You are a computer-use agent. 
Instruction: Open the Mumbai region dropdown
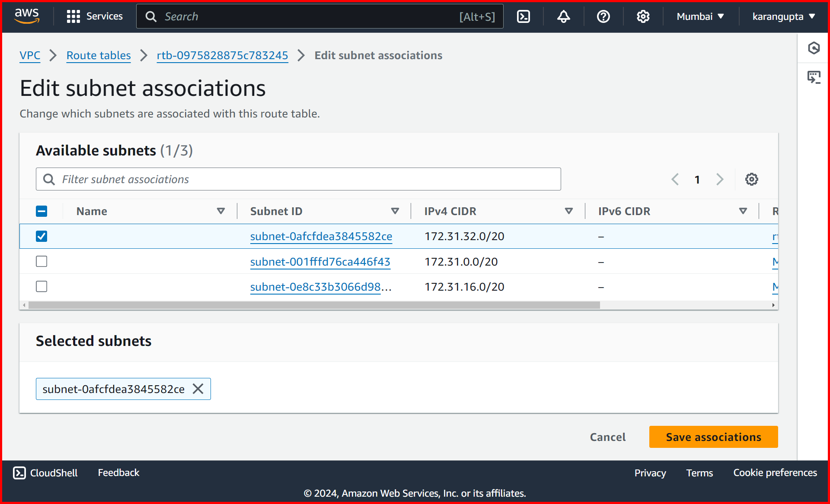(x=700, y=16)
